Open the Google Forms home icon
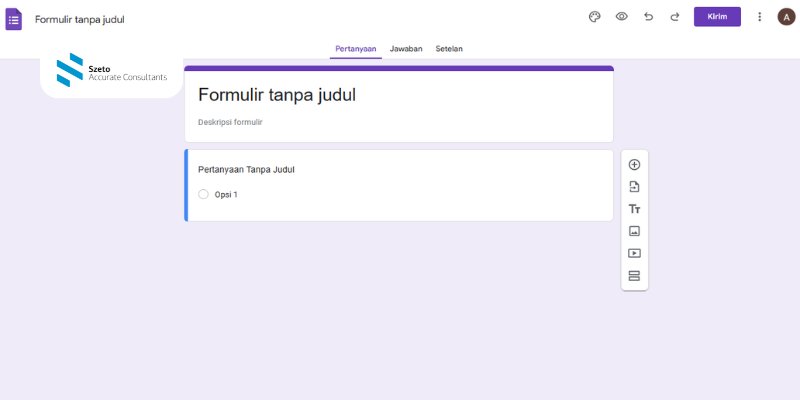Screen dimensions: 800x400 coord(14,19)
